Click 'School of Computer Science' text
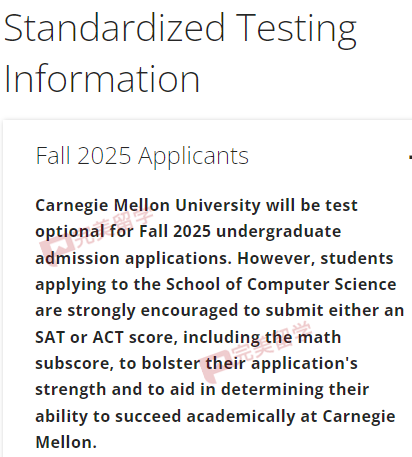Screen dimensions: 412x457 click(281, 284)
